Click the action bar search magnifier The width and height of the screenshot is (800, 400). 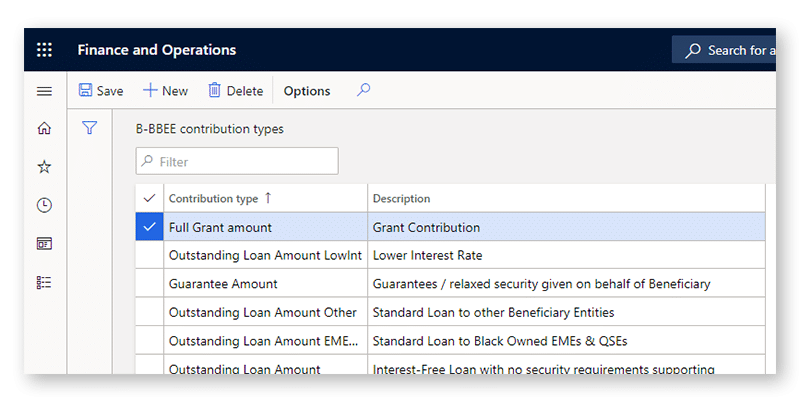point(363,90)
